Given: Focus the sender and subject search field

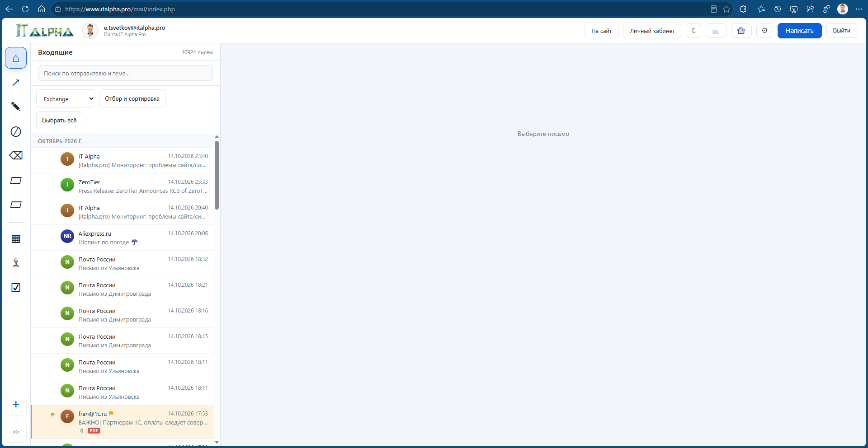Looking at the screenshot, I should pyautogui.click(x=125, y=73).
